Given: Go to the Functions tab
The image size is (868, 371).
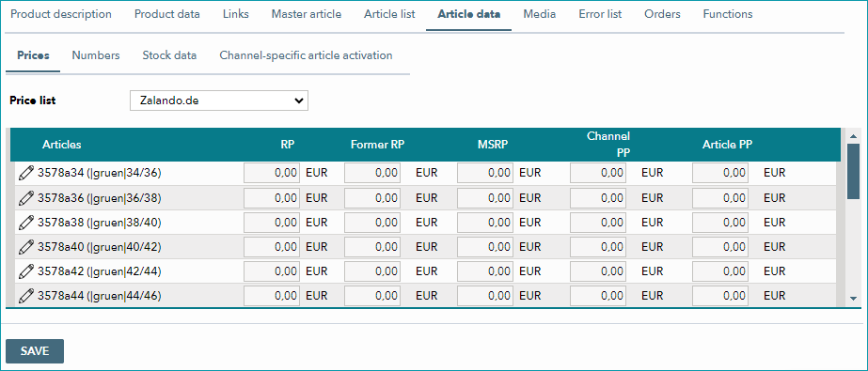Looking at the screenshot, I should (x=727, y=14).
